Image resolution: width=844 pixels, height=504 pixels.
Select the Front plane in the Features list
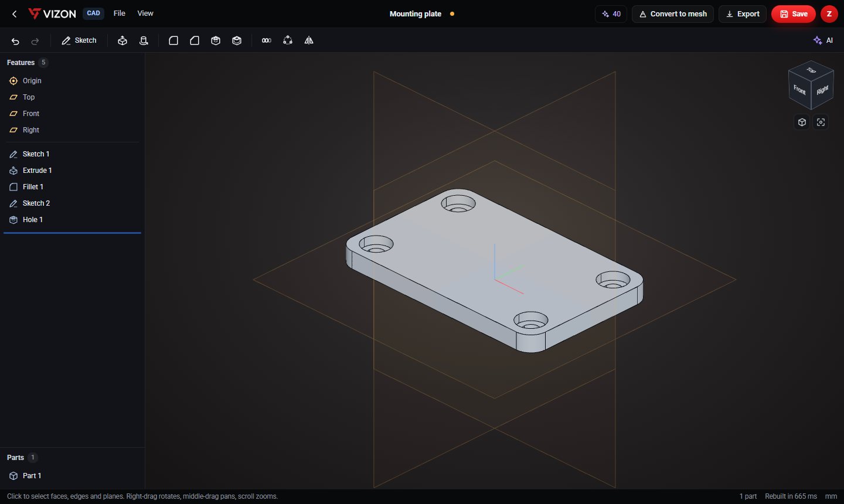click(73, 114)
